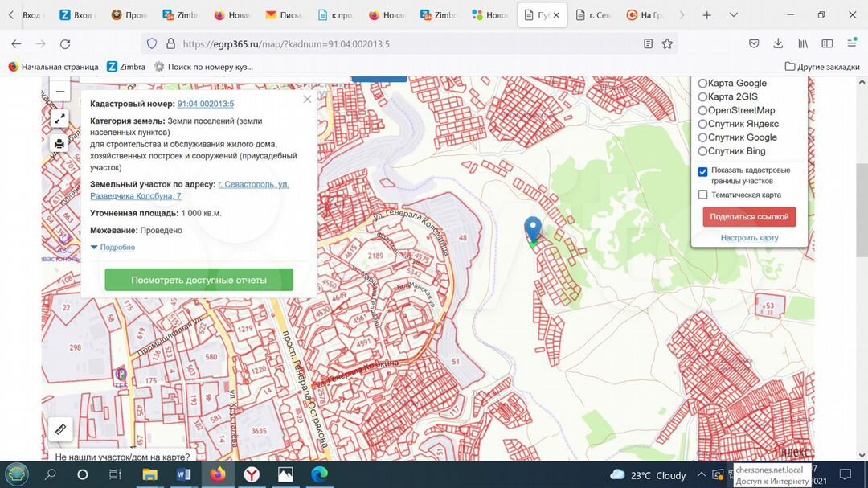Select Спутник Яндекс radio option
This screenshot has width=868, height=488.
[x=702, y=125]
